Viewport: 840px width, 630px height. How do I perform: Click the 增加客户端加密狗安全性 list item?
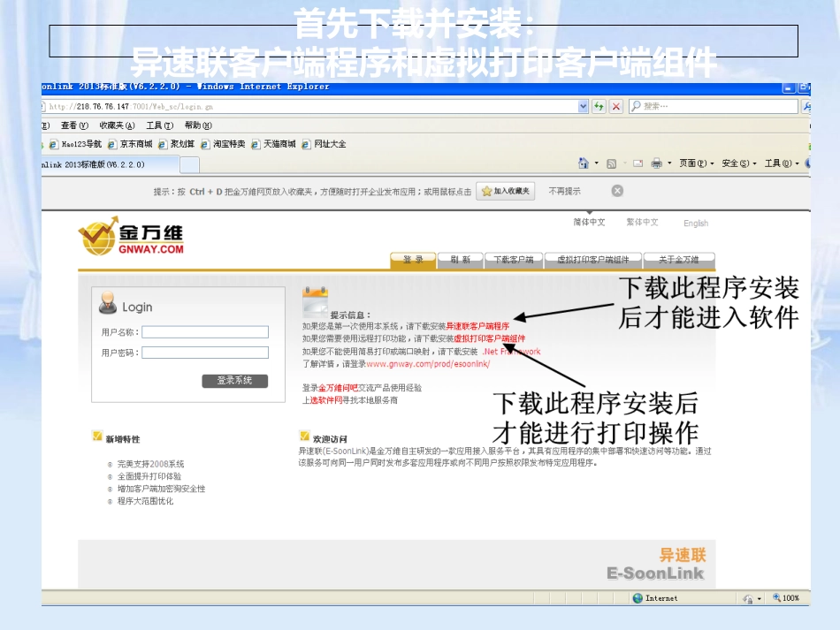(161, 489)
